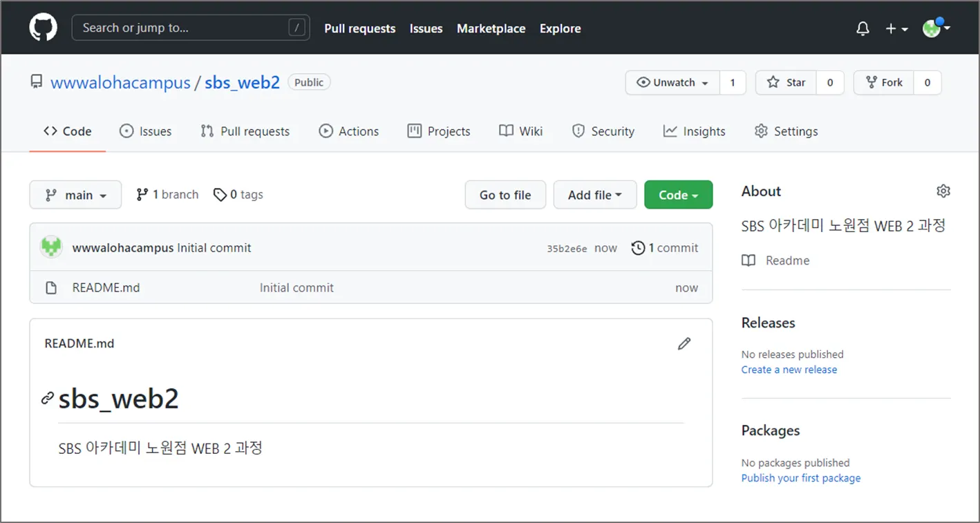Open the repository Settings tab
This screenshot has width=980, height=523.
click(786, 131)
